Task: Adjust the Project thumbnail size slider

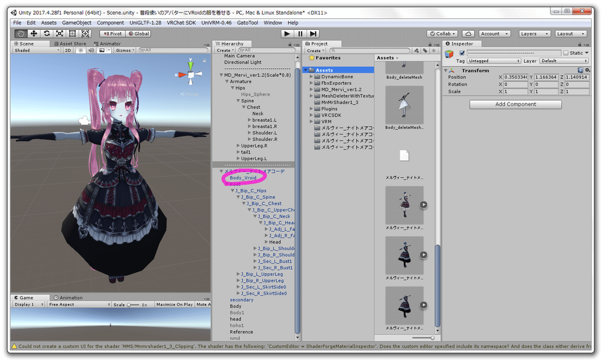Action: (x=423, y=338)
